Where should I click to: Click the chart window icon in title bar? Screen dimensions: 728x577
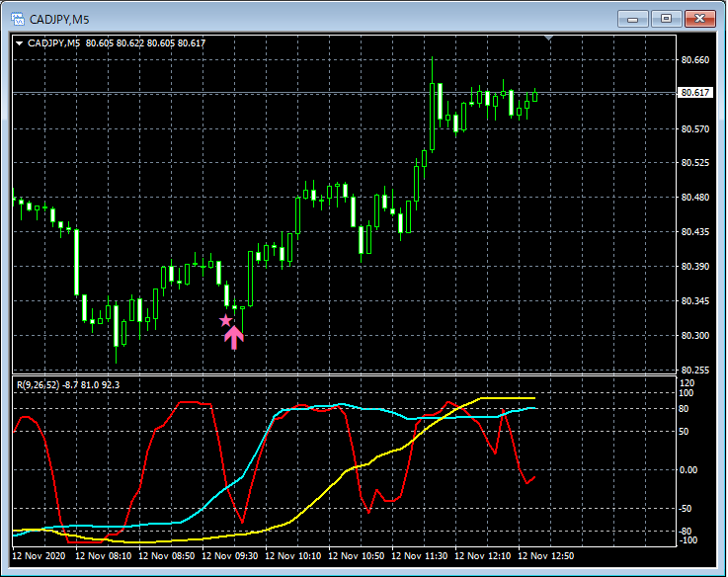point(18,19)
